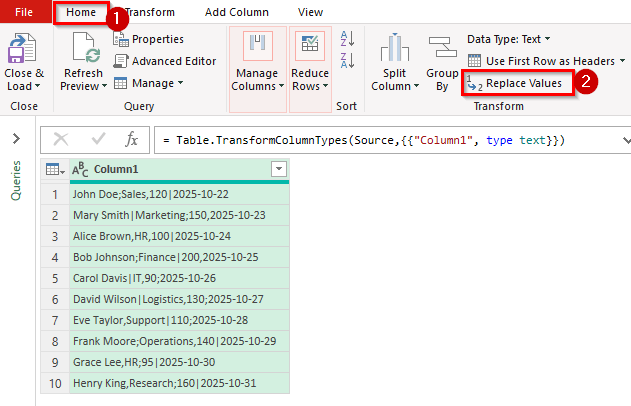Select cell starting with Frank Moore
Screen dimensions: 631x406
(179, 341)
